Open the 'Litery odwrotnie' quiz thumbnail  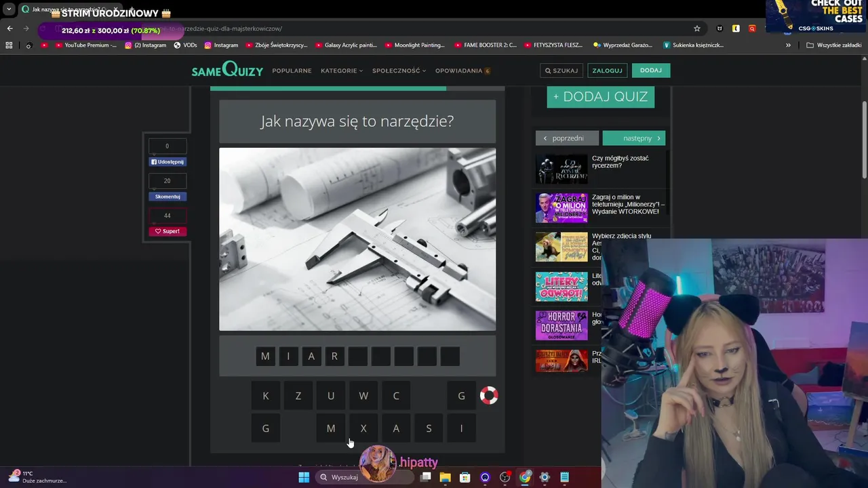[561, 286]
